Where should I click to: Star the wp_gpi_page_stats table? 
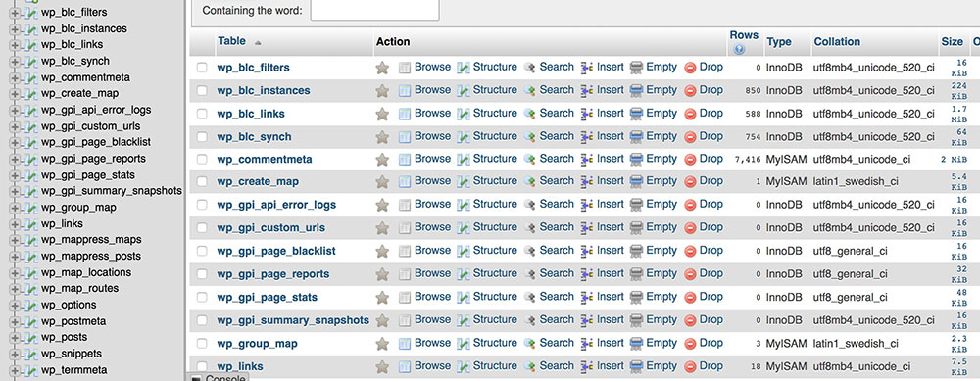pos(382,298)
